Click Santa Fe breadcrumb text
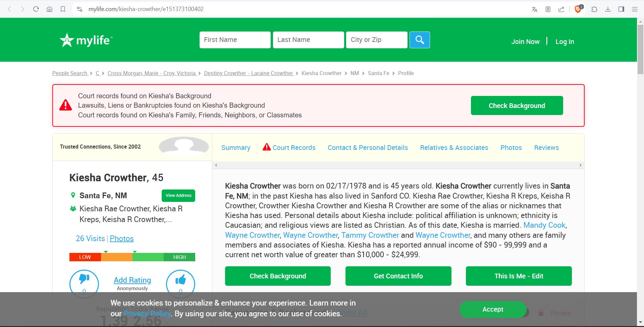Screen dimensions: 644x327 pos(378,73)
